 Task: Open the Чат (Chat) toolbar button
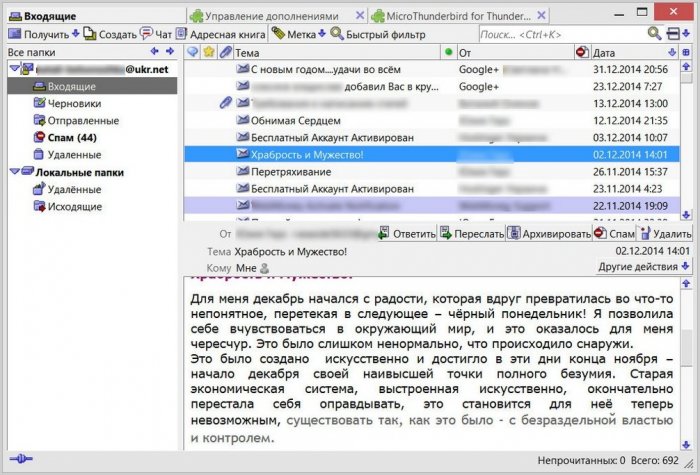pyautogui.click(x=156, y=34)
